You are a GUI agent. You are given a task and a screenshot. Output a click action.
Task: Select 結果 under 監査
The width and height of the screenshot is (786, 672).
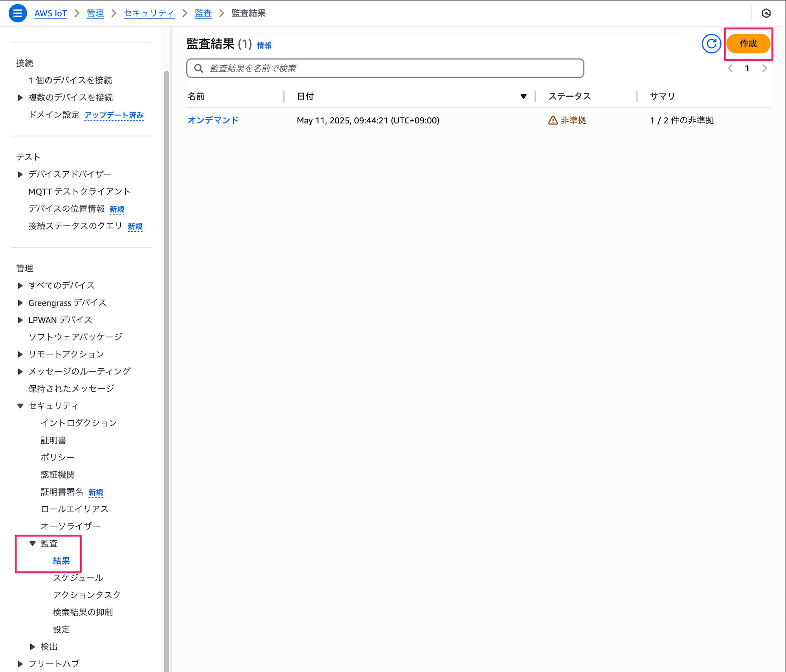tap(61, 561)
